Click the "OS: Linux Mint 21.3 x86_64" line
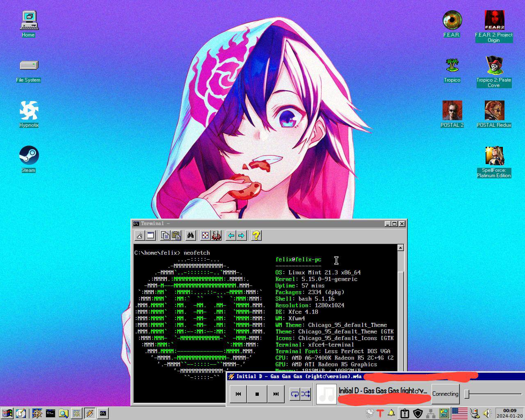 (318, 273)
